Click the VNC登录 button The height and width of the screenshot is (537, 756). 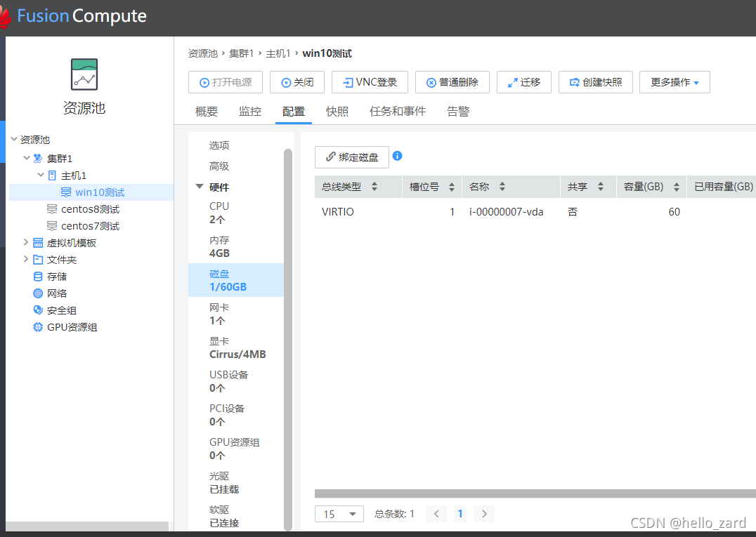[370, 82]
